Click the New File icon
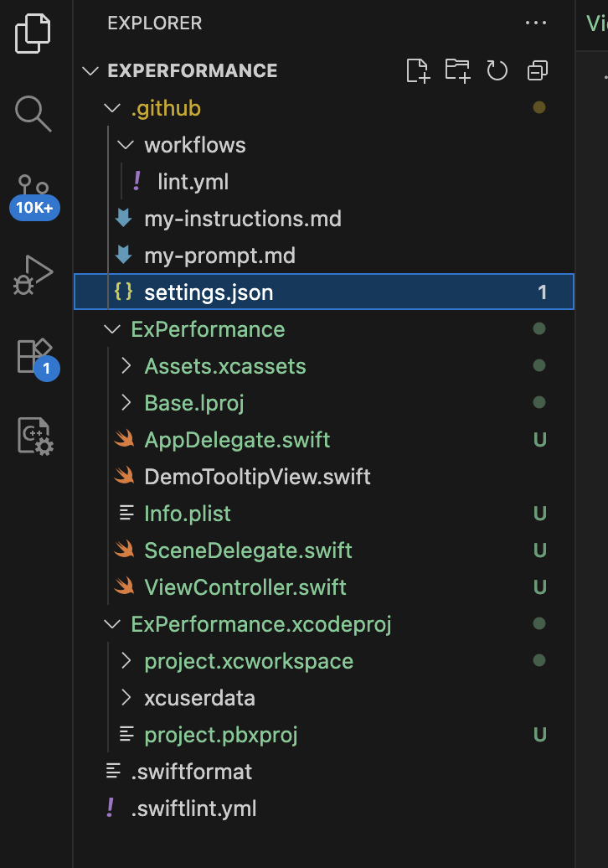Screen dimensions: 608x868 tap(417, 70)
